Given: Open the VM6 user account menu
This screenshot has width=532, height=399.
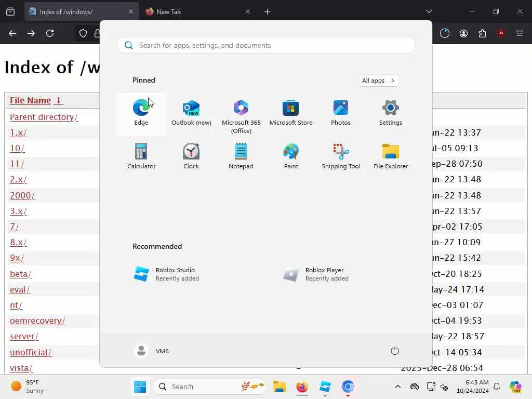Looking at the screenshot, I should [x=152, y=351].
